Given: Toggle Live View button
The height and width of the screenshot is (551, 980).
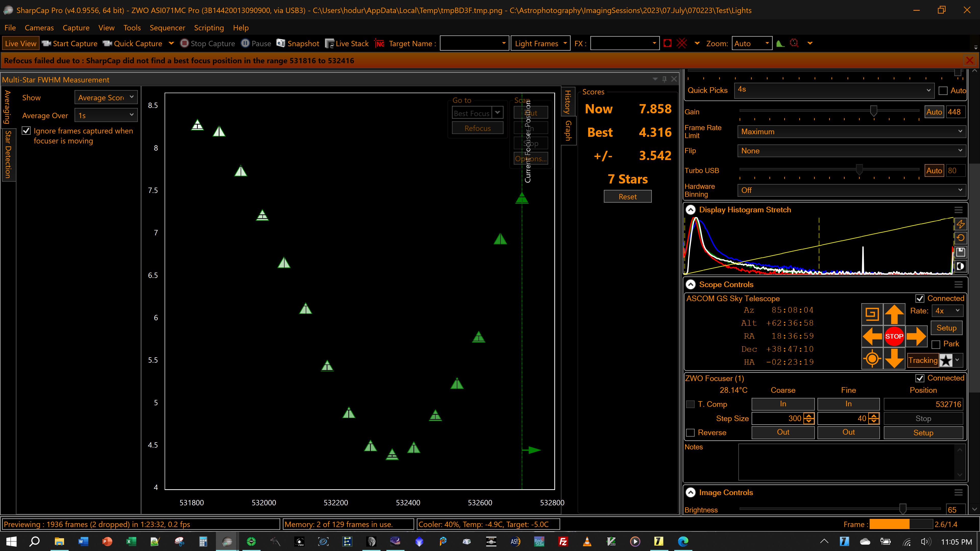Looking at the screenshot, I should tap(20, 43).
